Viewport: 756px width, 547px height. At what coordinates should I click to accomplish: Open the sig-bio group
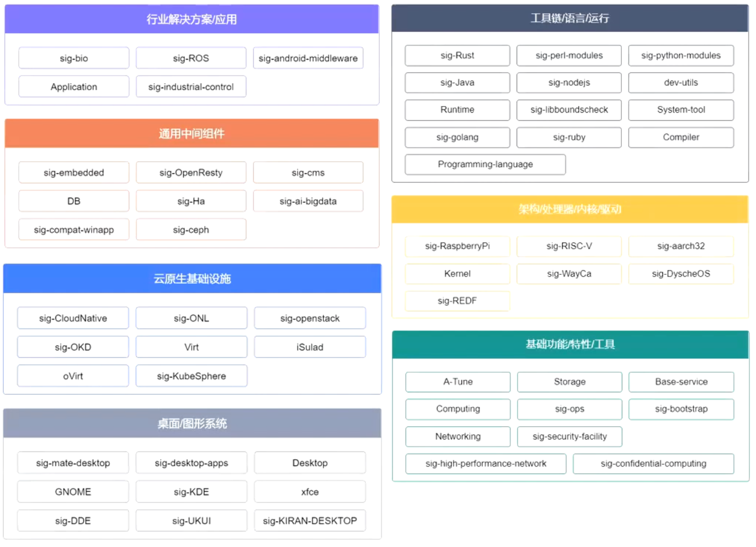tap(74, 58)
